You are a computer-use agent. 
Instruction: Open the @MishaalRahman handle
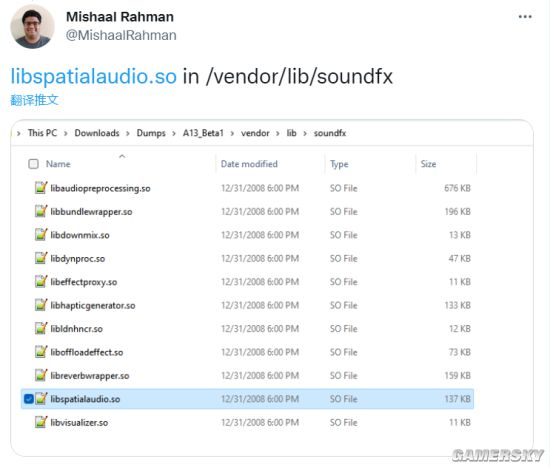point(121,35)
